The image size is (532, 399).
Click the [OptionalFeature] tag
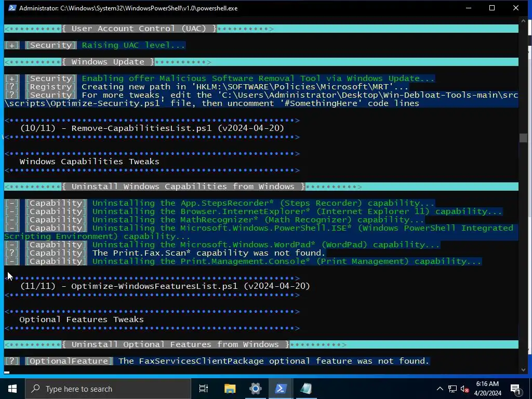69,361
